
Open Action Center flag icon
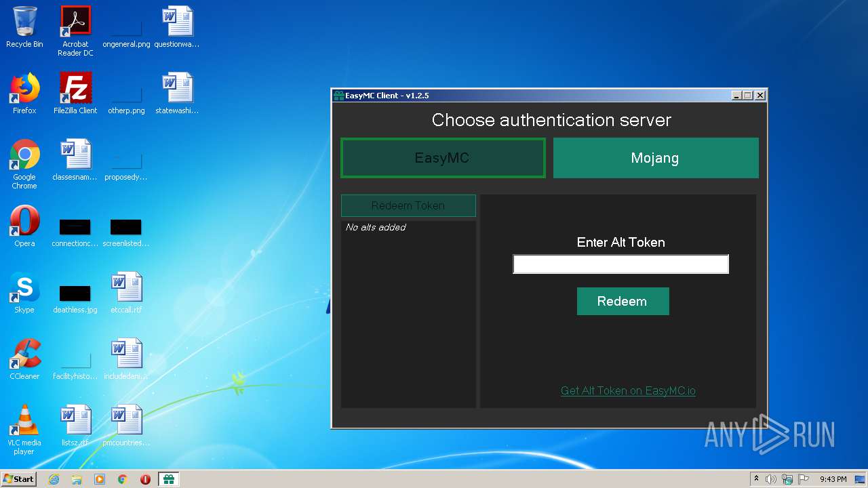[804, 479]
